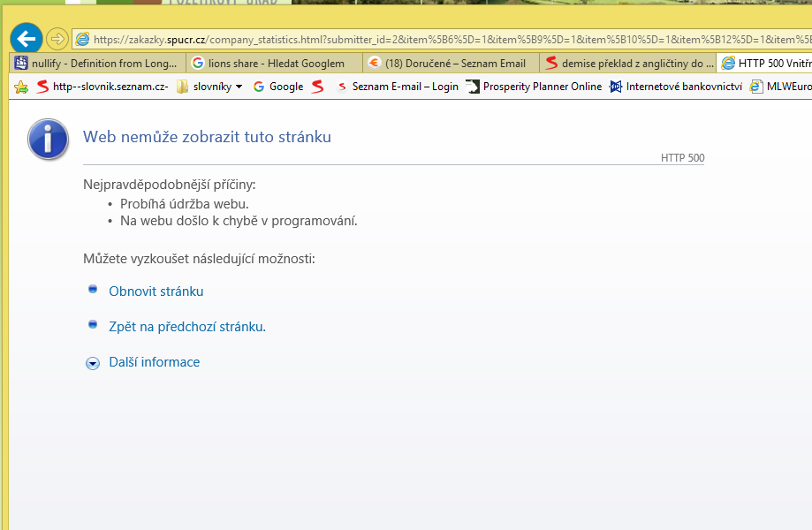The height and width of the screenshot is (530, 812).
Task: Click the browser Back arrow button
Action: pyautogui.click(x=27, y=39)
